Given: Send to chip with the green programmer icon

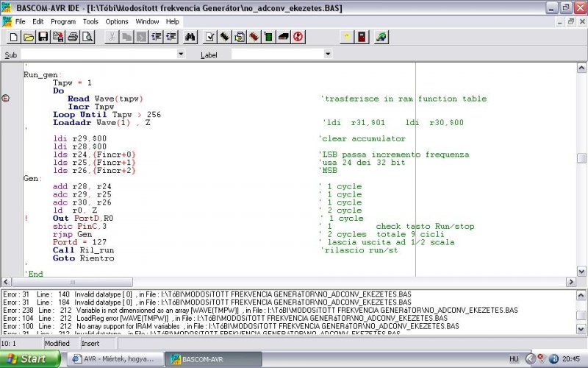Looking at the screenshot, I should [268, 37].
